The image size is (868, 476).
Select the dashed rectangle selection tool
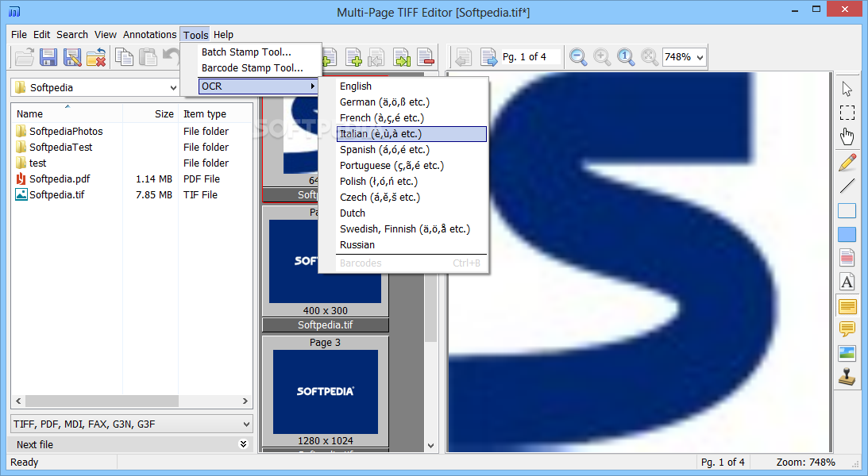pos(847,112)
